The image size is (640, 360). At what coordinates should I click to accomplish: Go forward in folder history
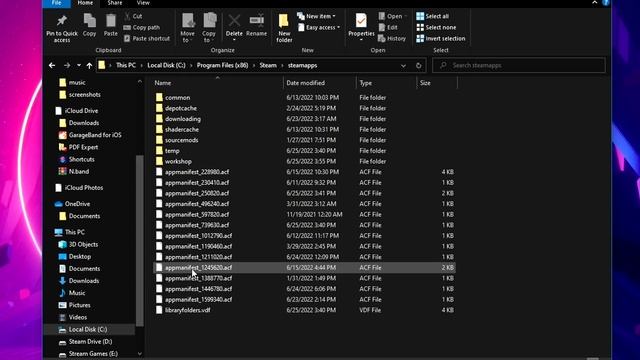(67, 65)
